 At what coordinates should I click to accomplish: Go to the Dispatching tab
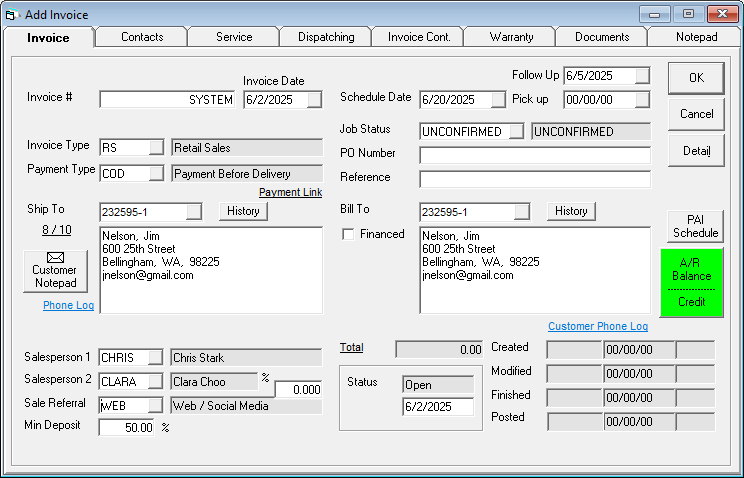(326, 37)
